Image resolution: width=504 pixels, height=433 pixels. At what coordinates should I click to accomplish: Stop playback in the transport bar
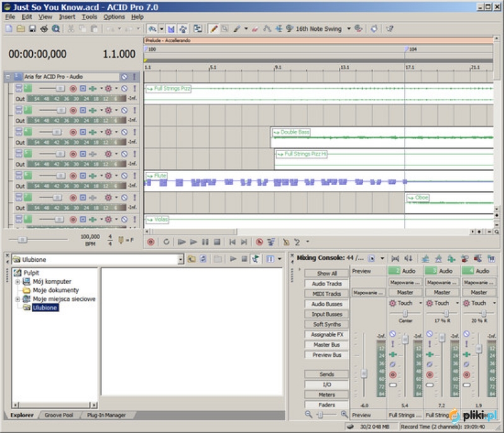tap(217, 242)
